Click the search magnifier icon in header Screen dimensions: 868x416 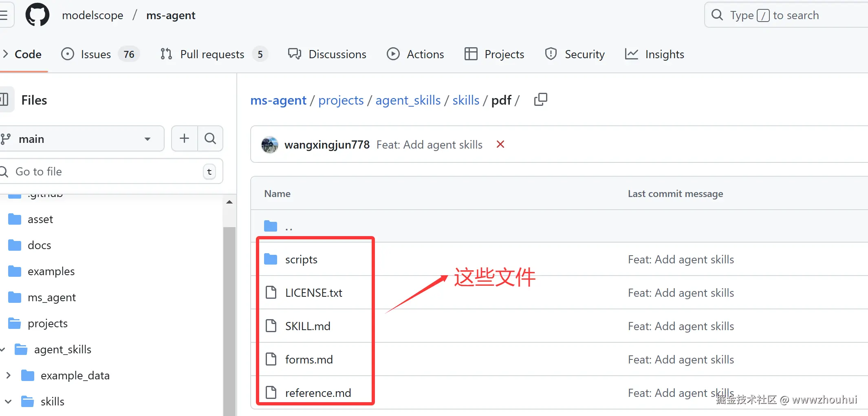click(717, 15)
